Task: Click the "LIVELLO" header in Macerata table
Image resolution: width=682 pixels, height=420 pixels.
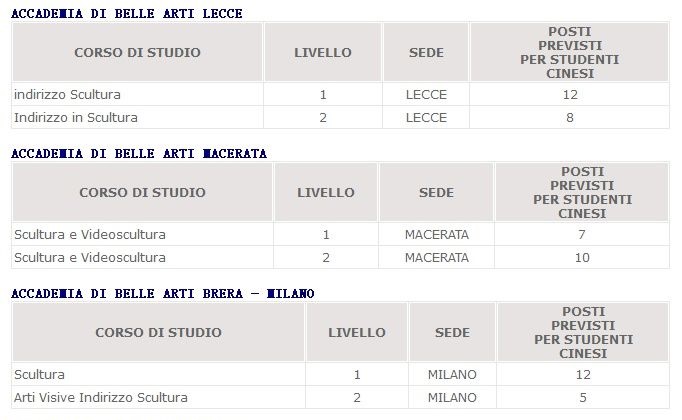Action: [325, 192]
